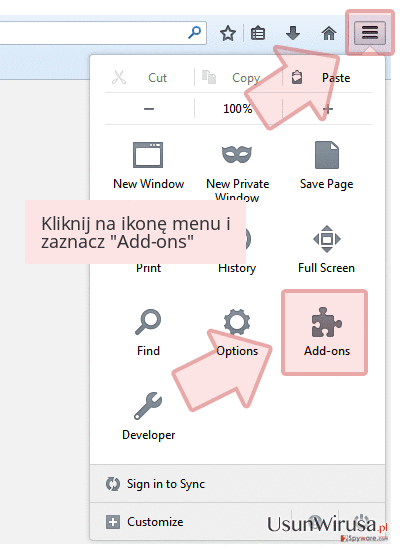Image resolution: width=400 pixels, height=550 pixels.
Task: Select Cut in the edit row
Action: pyautogui.click(x=140, y=78)
